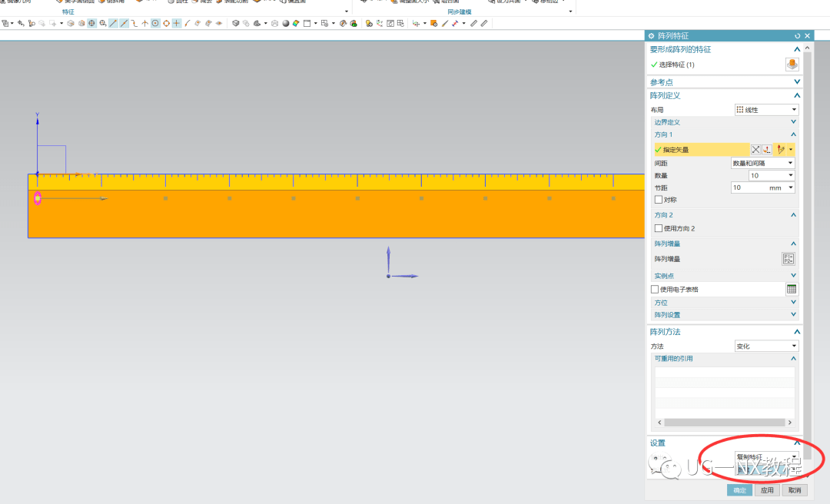Toggle 使用电子表格 checkbox

(x=655, y=289)
